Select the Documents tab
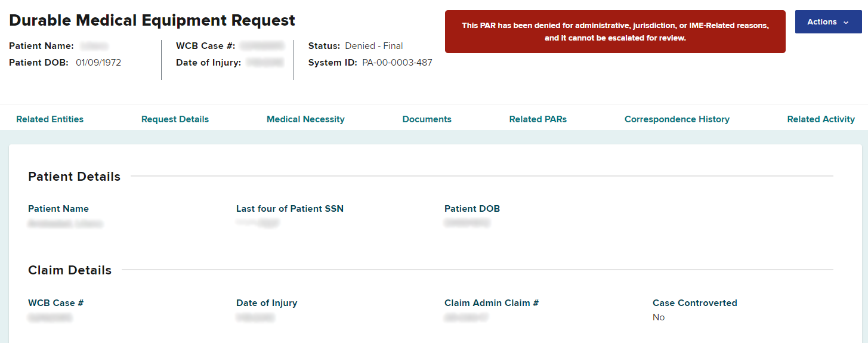The width and height of the screenshot is (868, 343). (x=427, y=119)
